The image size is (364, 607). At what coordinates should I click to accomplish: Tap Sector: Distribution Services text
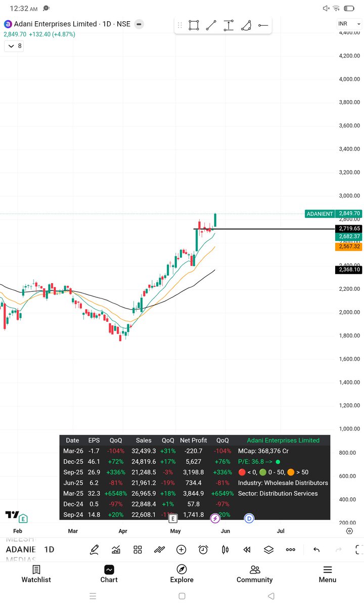[x=278, y=494]
